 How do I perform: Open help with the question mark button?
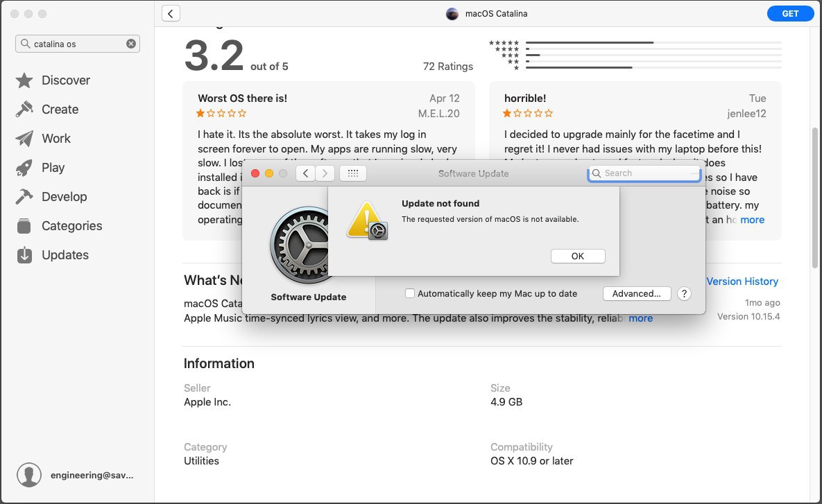(x=684, y=293)
